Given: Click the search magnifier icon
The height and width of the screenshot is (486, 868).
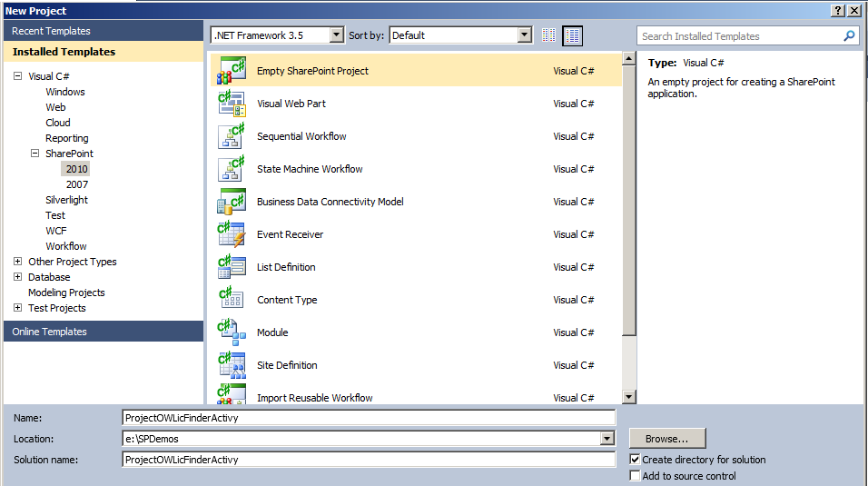Looking at the screenshot, I should pos(849,36).
